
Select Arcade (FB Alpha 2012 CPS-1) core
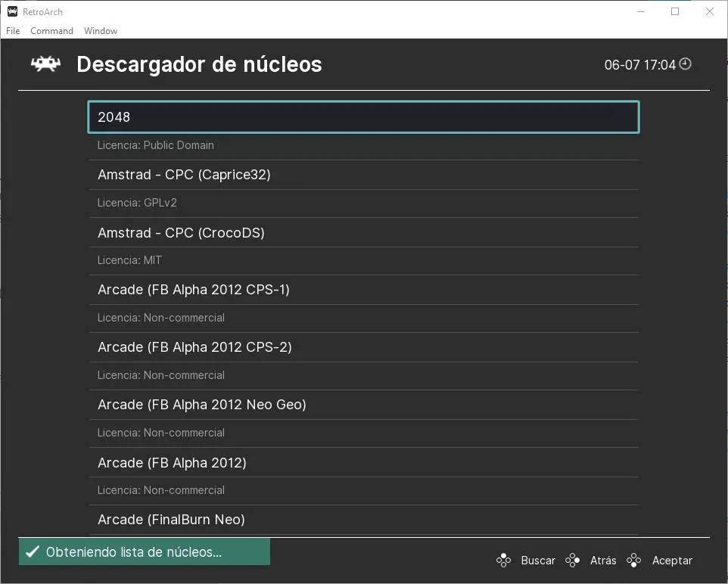tap(363, 290)
